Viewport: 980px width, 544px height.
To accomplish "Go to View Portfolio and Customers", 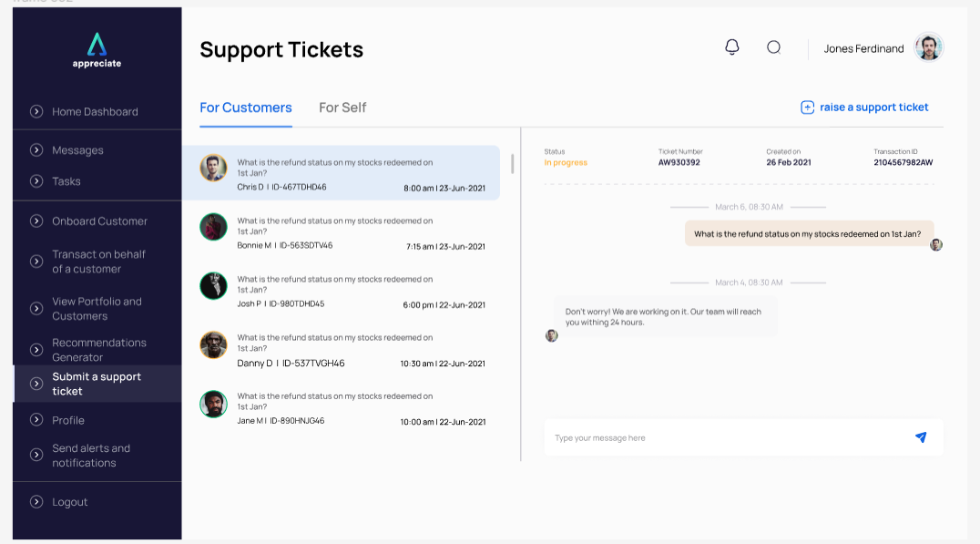I will click(97, 309).
